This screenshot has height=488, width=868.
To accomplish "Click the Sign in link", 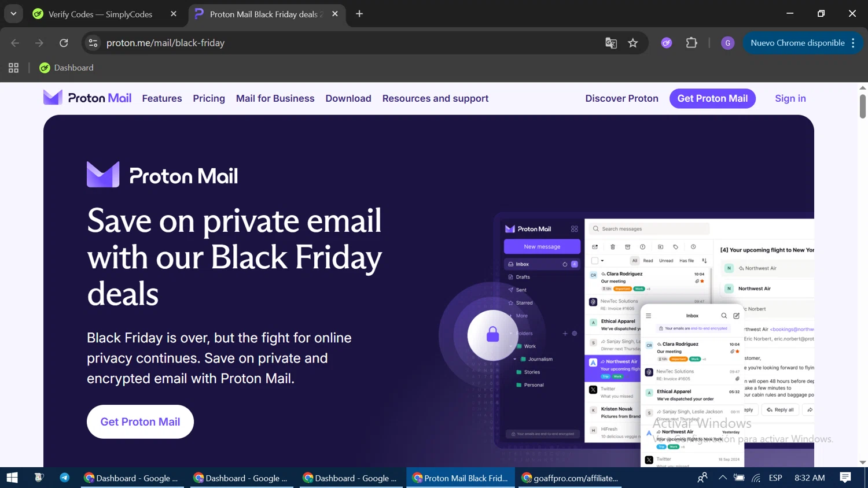I will pyautogui.click(x=790, y=98).
